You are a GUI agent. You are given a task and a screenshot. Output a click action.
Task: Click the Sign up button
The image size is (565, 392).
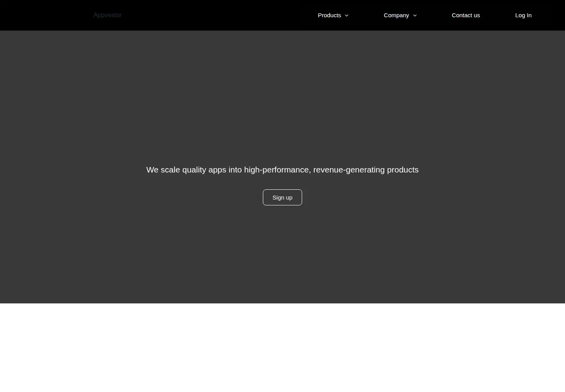tap(282, 197)
